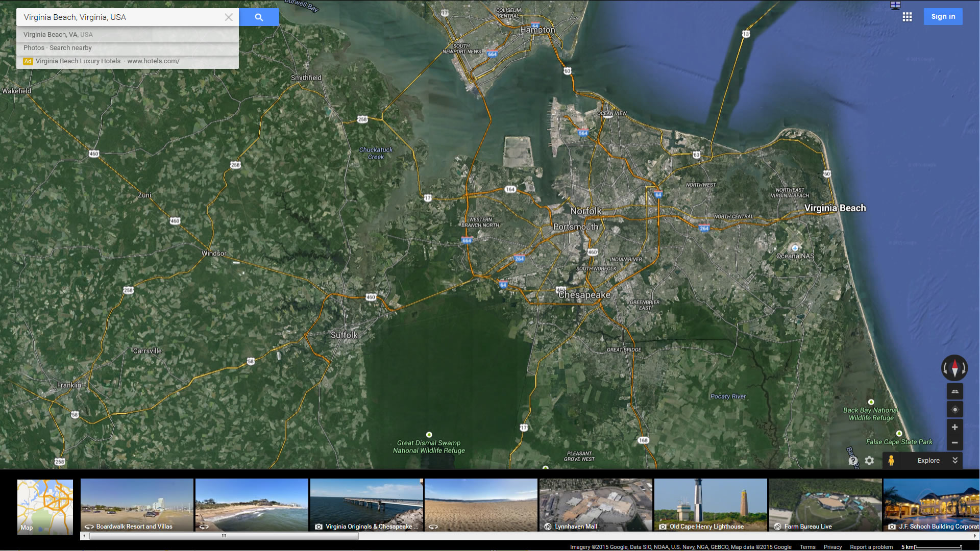
Task: Click the Sign in button
Action: [x=943, y=17]
